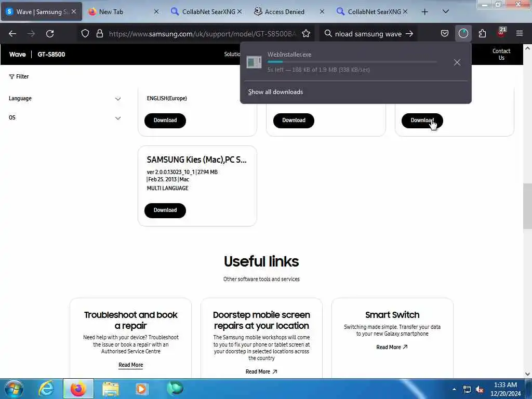
Task: Click the scrollbar down arrow
Action: [x=527, y=374]
